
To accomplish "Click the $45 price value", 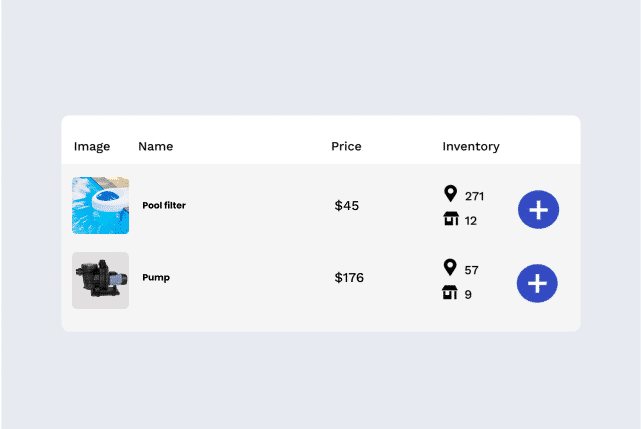I will (x=347, y=205).
